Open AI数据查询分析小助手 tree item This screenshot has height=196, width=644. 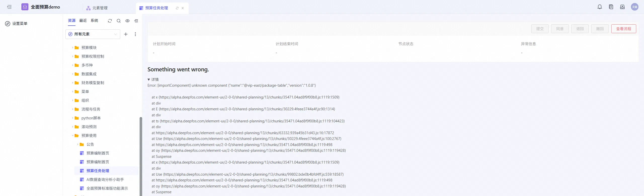(x=105, y=179)
